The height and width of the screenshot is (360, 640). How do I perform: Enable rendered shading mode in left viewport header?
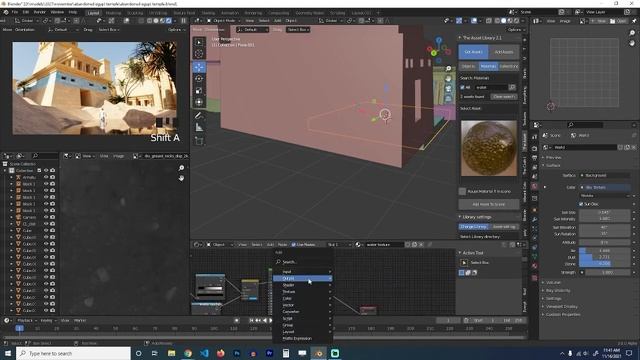click(169, 20)
